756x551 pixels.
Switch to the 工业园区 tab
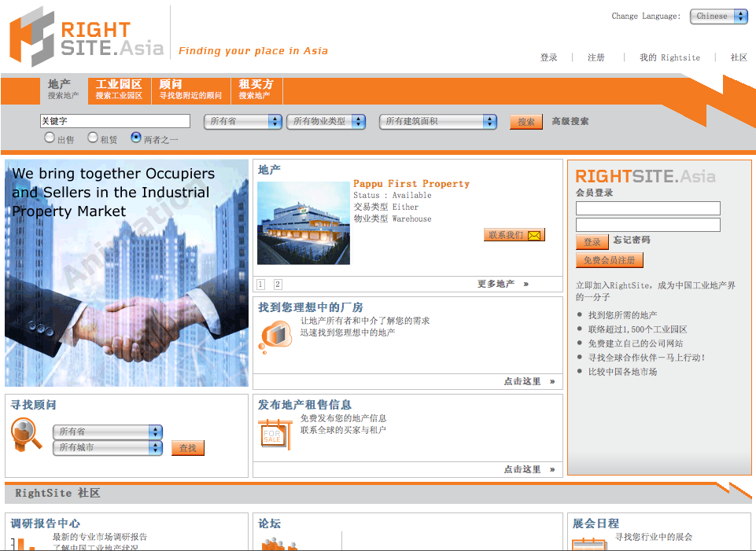tap(119, 90)
